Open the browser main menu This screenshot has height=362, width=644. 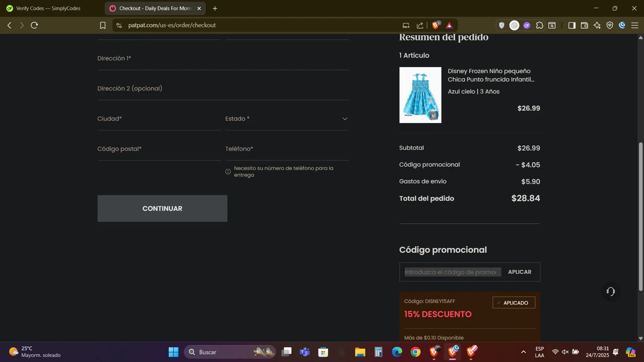coord(635,25)
